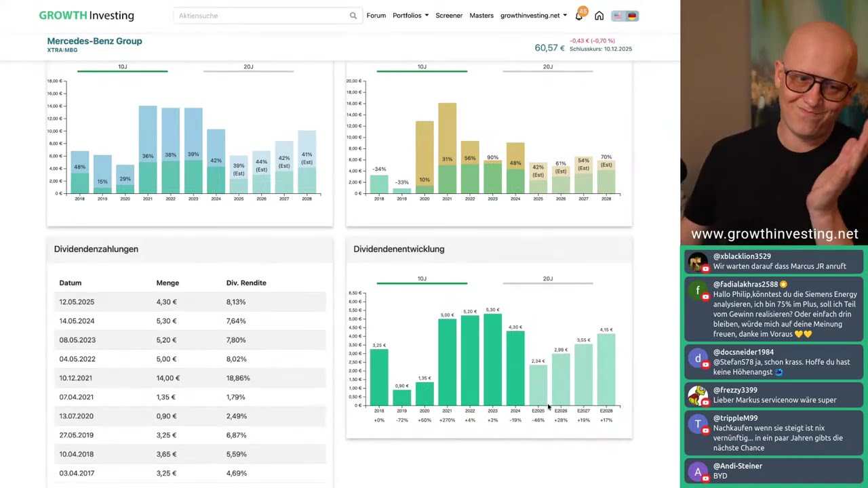This screenshot has height=488, width=868.
Task: Select the 08.05.2023 dividend row date
Action: coord(77,340)
